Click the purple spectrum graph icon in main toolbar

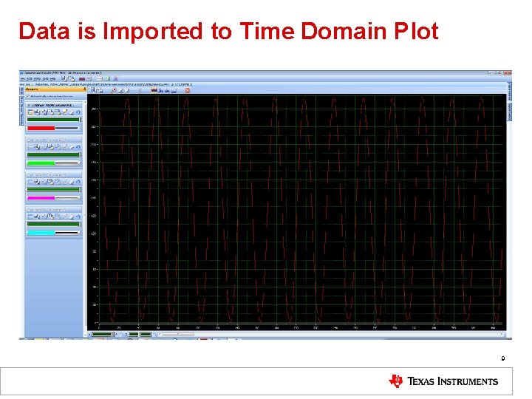point(115,79)
